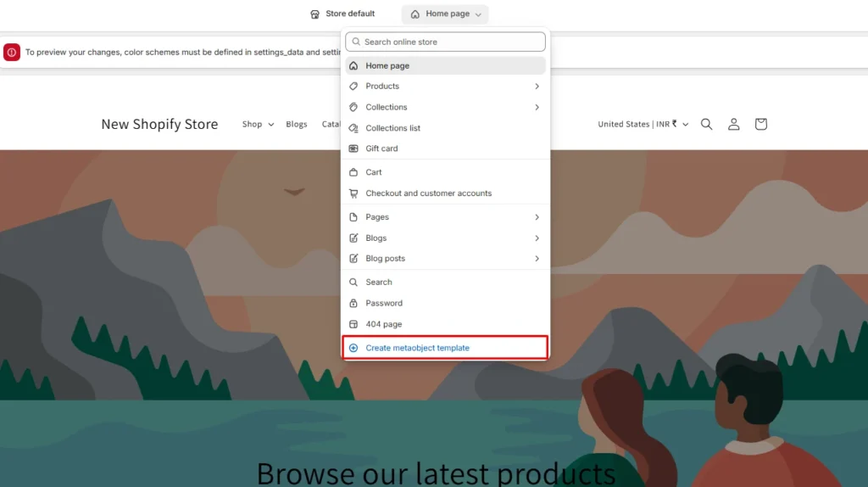Click the storefront cart bag icon
The width and height of the screenshot is (868, 487).
[760, 124]
